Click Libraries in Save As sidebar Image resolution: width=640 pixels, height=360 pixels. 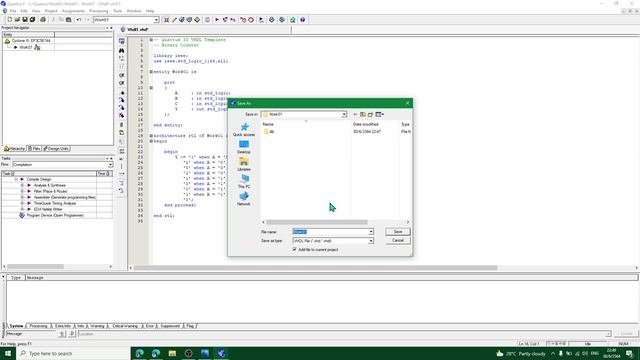[x=244, y=164]
